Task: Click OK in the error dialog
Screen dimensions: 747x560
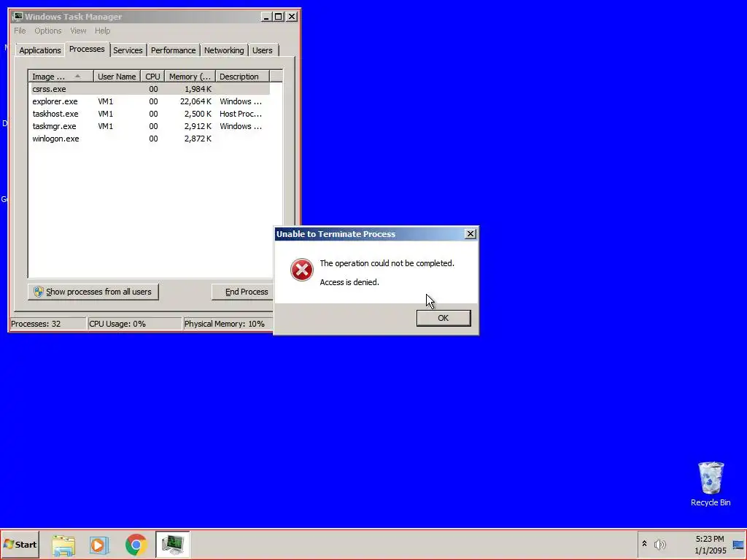Action: (x=444, y=318)
